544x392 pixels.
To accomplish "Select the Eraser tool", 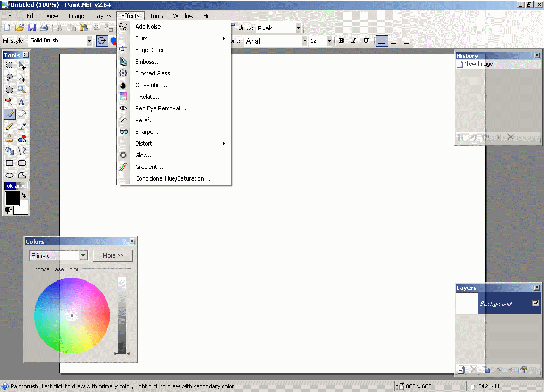I will click(x=21, y=114).
